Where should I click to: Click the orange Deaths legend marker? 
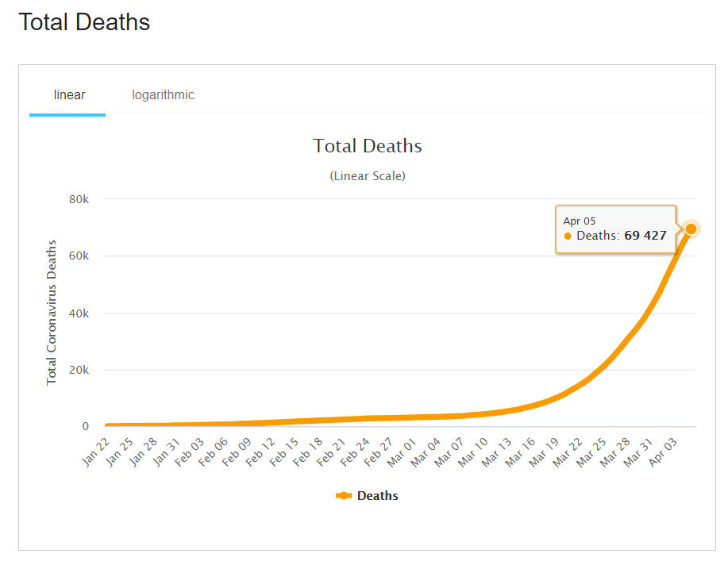coord(344,496)
